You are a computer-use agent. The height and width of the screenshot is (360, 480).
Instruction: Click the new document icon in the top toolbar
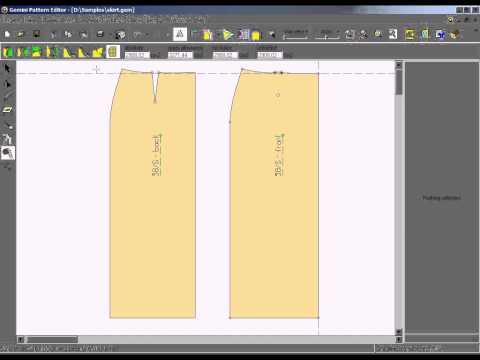coord(7,34)
